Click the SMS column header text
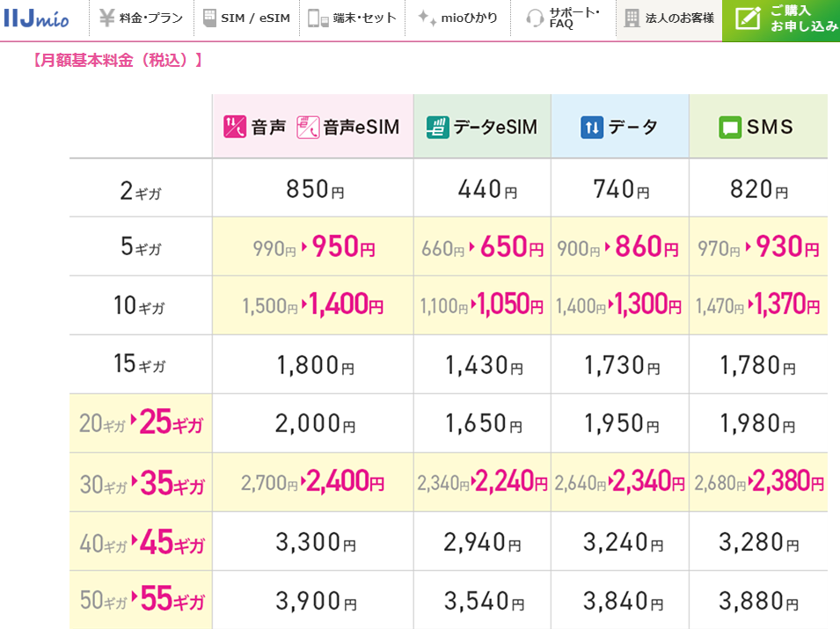Screen dimensions: 840x629 (770, 127)
